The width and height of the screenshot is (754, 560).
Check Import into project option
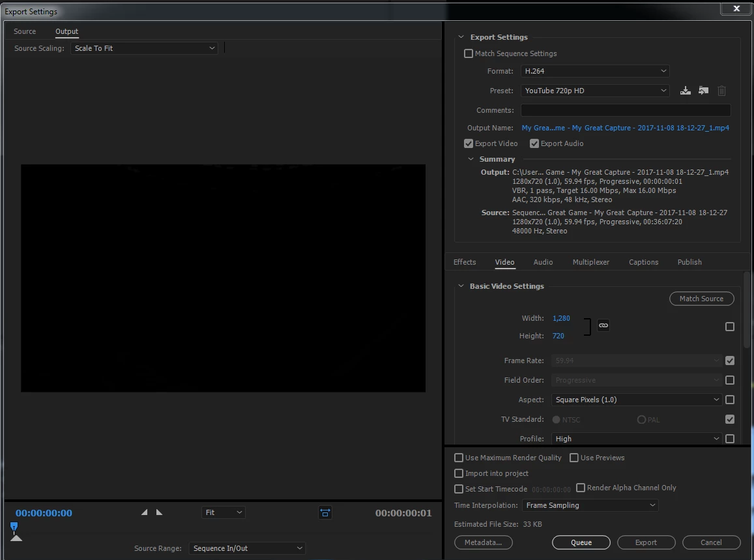(459, 473)
